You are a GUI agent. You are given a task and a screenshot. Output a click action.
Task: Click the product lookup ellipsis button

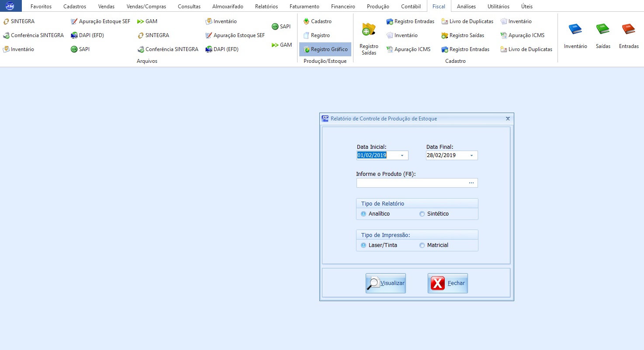coord(471,183)
